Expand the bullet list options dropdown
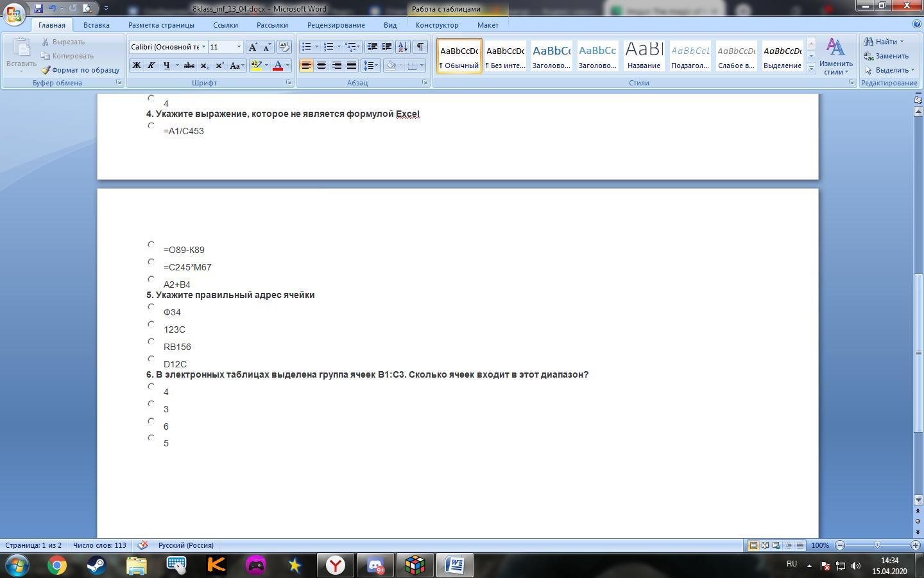This screenshot has height=578, width=924. tap(316, 47)
